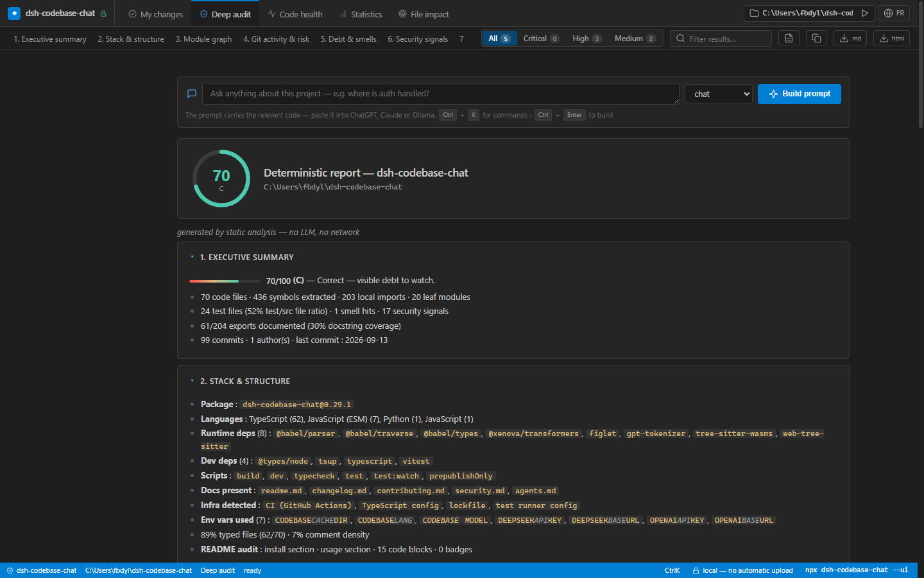This screenshot has height=578, width=924.
Task: Open the Code health tab
Action: point(295,14)
